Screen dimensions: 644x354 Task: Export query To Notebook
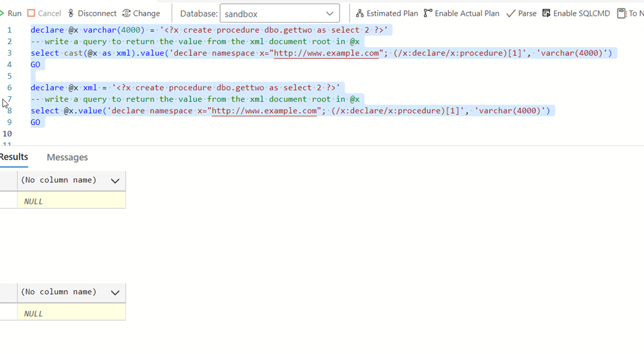[630, 13]
